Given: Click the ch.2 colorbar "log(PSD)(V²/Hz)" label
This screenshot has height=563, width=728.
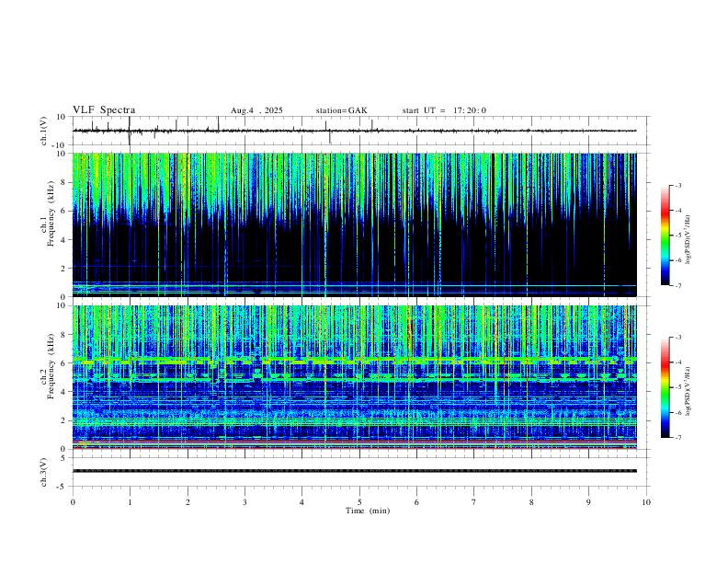Looking at the screenshot, I should pyautogui.click(x=688, y=392).
